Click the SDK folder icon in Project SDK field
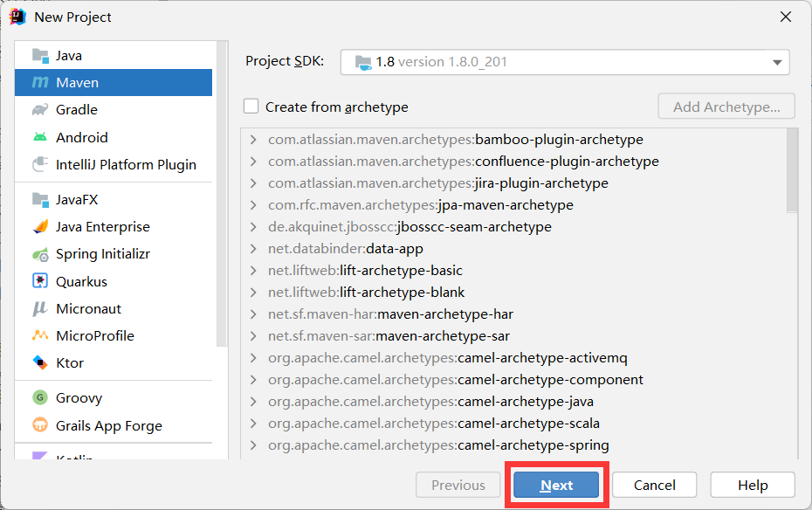Screen dimensions: 812x510 [x=363, y=62]
